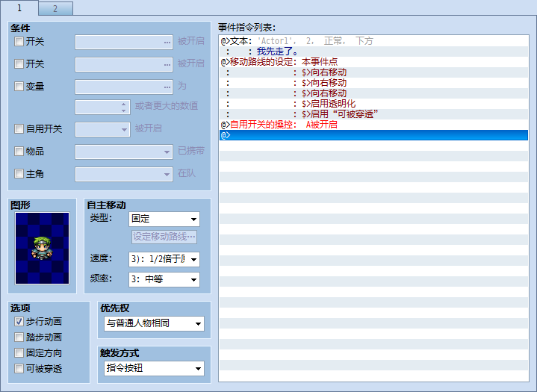Open the 自用开关 letter dropdown

(x=103, y=129)
